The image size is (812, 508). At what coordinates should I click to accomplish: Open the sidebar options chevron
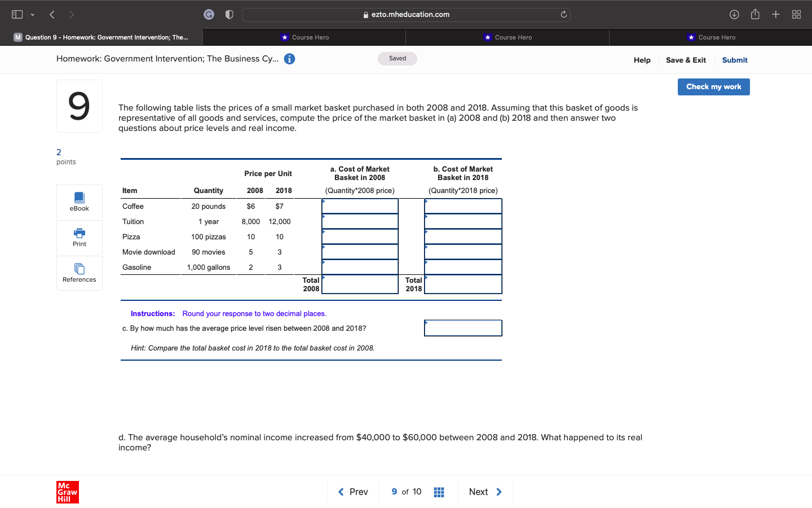click(32, 14)
